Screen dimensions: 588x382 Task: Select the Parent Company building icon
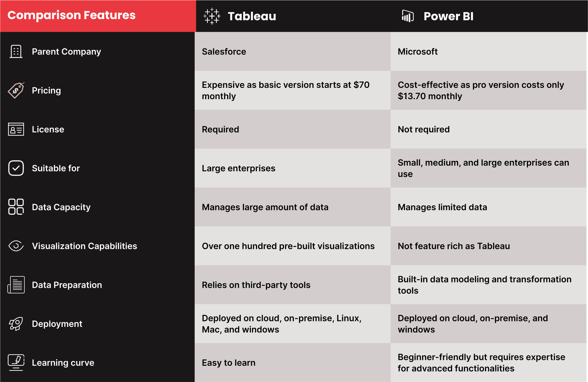click(x=16, y=51)
